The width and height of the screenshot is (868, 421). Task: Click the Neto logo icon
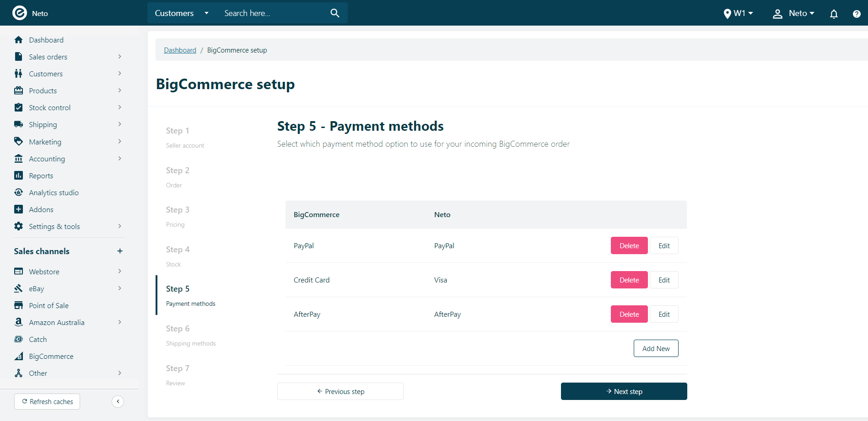(x=20, y=13)
